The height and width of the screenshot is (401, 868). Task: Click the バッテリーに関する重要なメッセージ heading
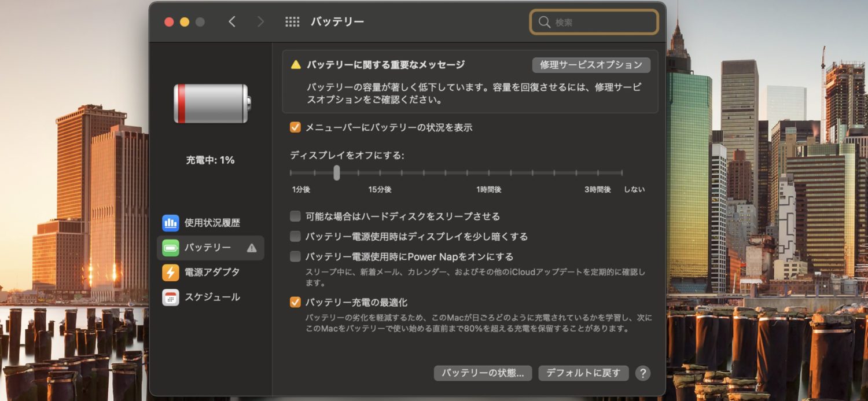click(385, 65)
